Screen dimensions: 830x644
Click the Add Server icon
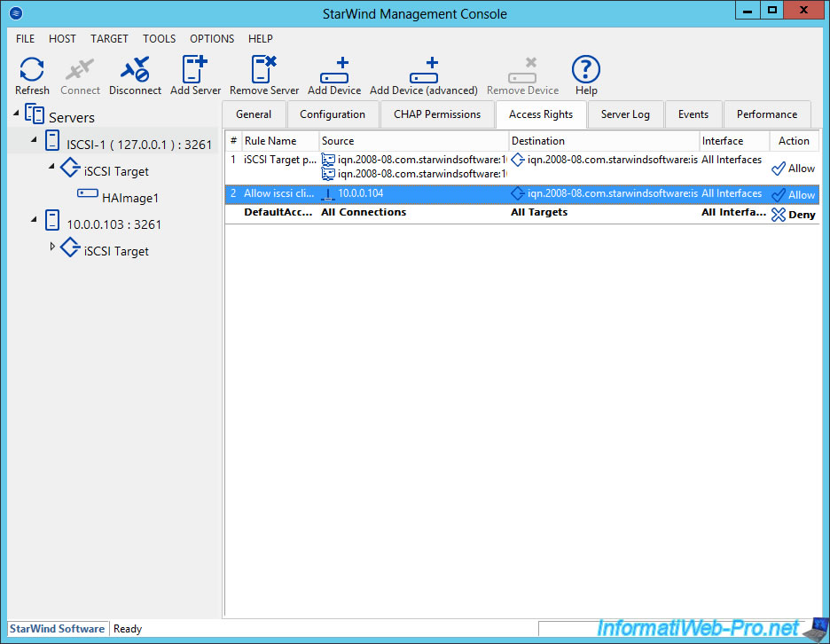[195, 70]
